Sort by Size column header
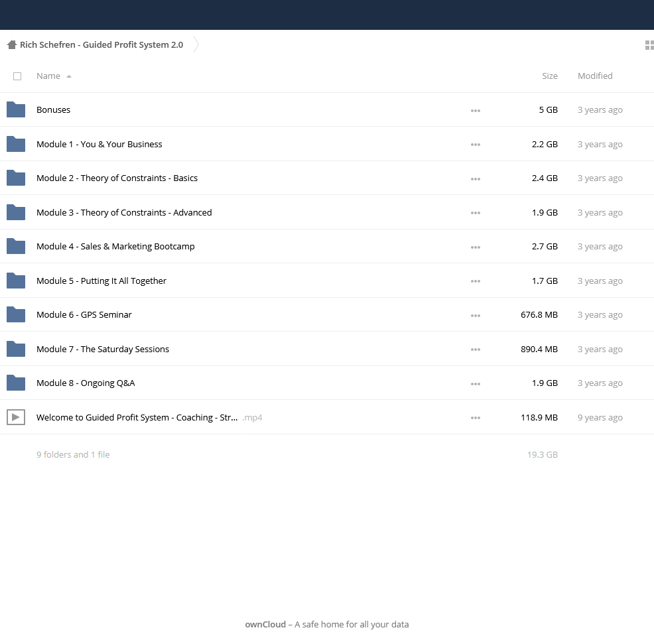This screenshot has width=654, height=644. [550, 76]
